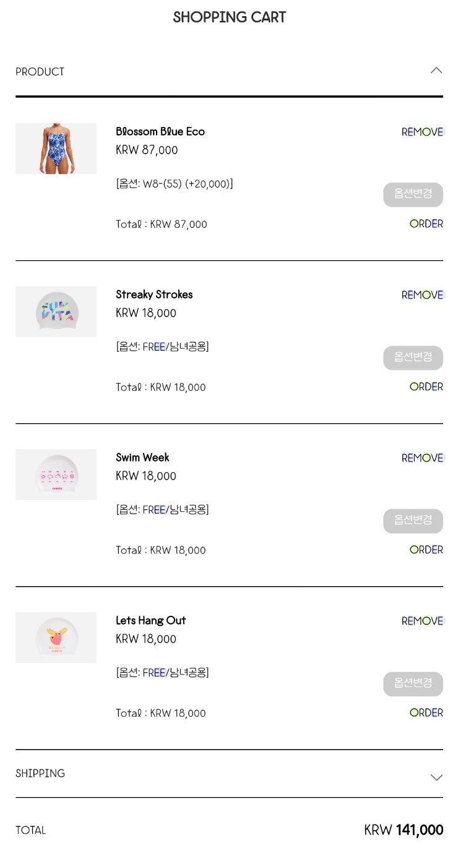Order only the Swim Week cap
The width and height of the screenshot is (458, 868).
coord(426,550)
